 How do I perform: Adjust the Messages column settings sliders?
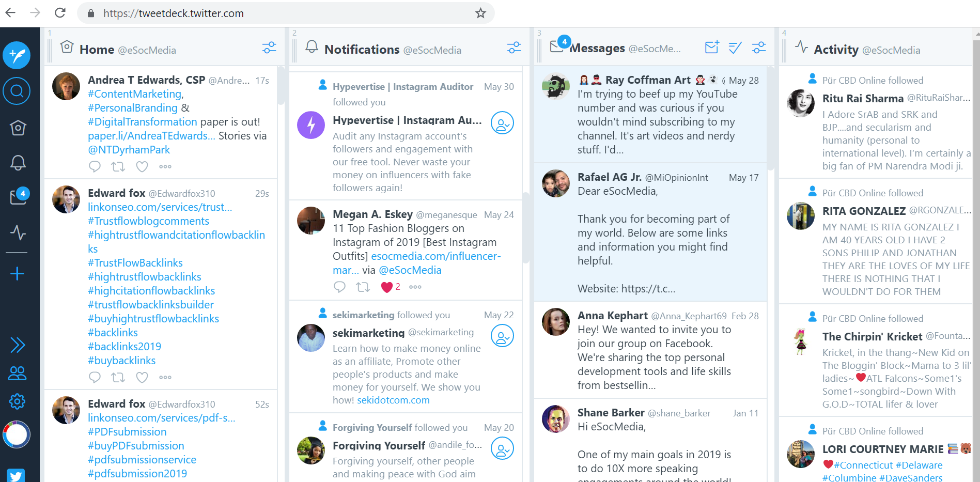coord(758,47)
